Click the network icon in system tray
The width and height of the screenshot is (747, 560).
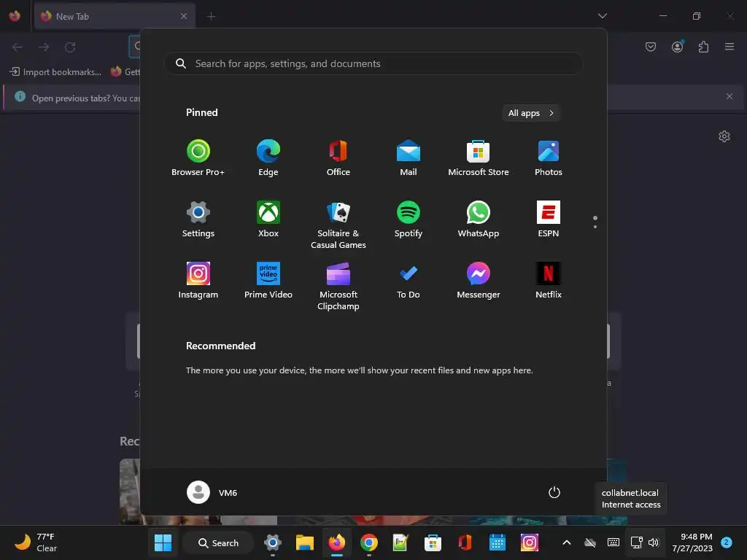click(636, 542)
